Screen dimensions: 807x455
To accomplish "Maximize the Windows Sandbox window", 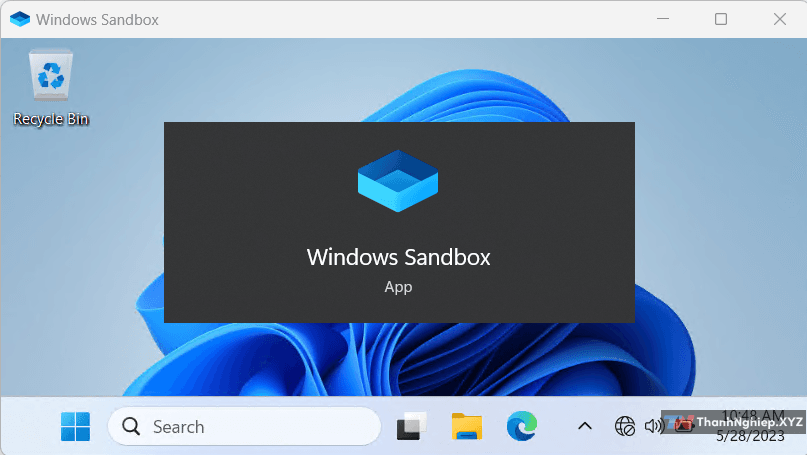I will point(721,19).
